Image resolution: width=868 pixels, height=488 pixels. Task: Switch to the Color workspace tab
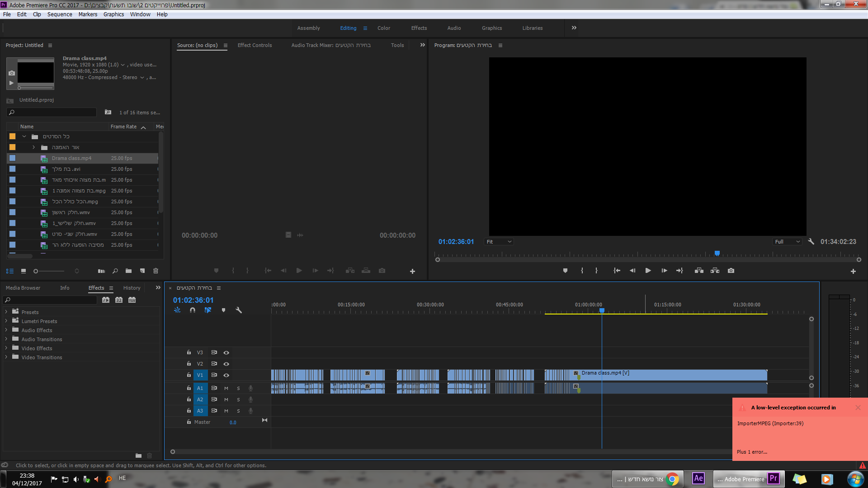tap(383, 28)
